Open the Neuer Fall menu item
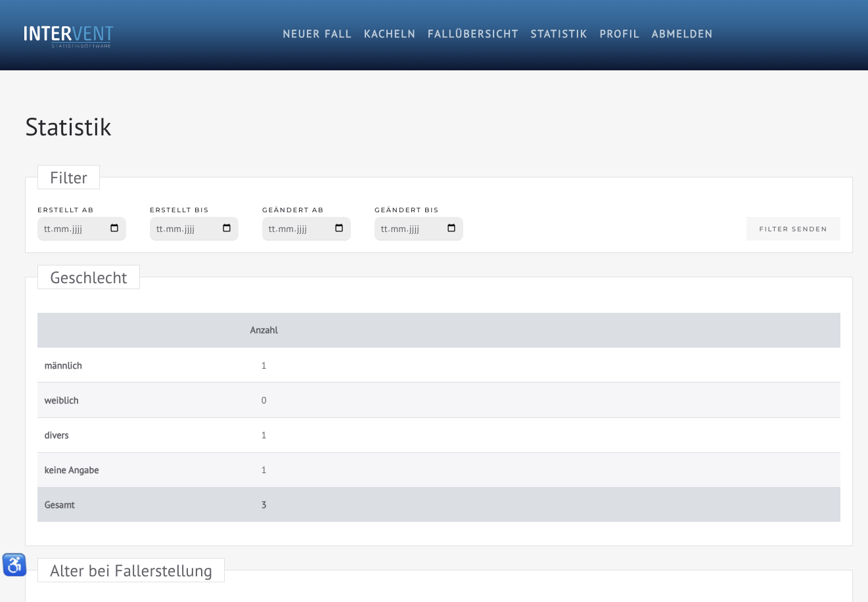 click(x=317, y=34)
